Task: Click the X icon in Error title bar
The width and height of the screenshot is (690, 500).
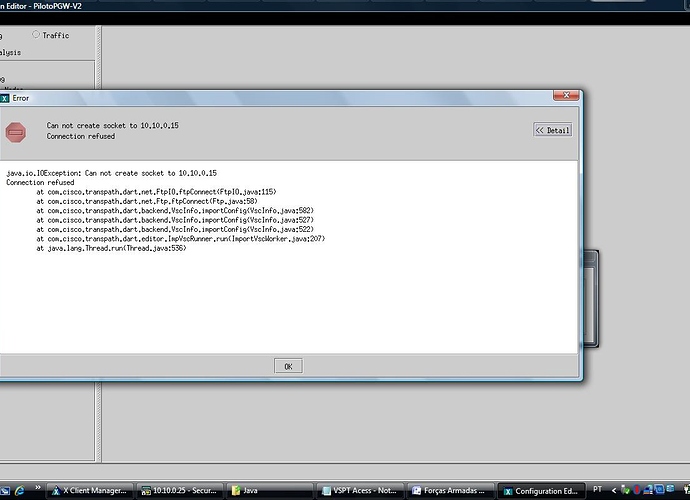Action: coord(4,98)
